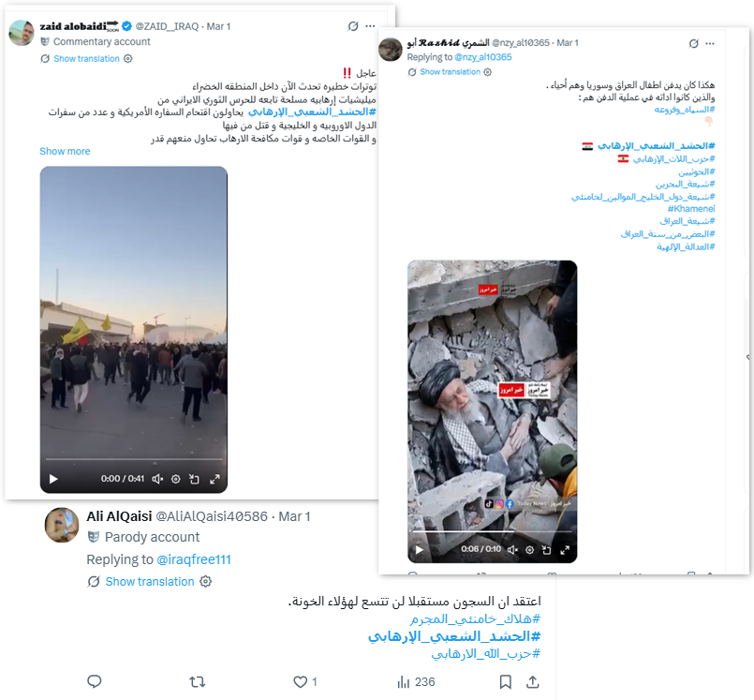Open left video settings gear

176,479
